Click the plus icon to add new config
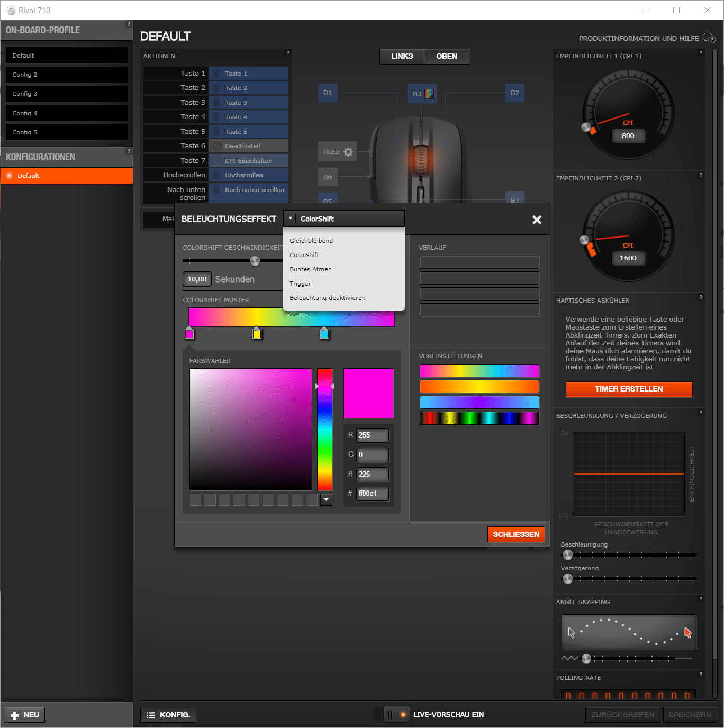The height and width of the screenshot is (728, 724). [15, 715]
